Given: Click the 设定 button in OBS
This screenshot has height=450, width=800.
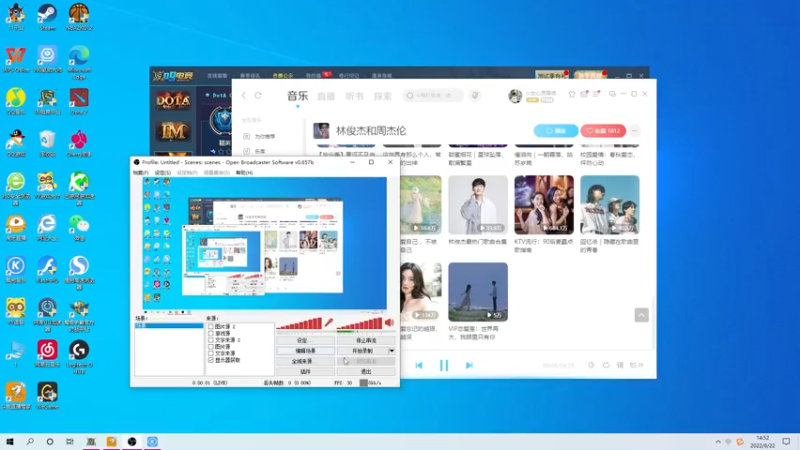Looking at the screenshot, I should pos(306,340).
